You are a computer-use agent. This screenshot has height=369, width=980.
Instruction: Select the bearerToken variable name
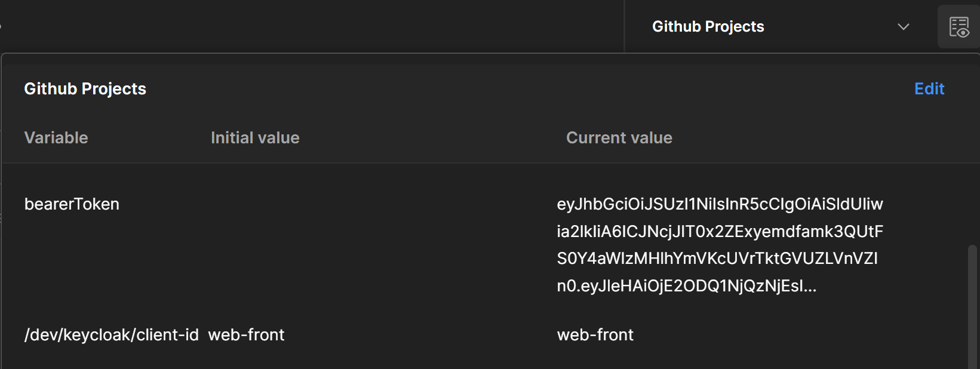click(x=72, y=204)
